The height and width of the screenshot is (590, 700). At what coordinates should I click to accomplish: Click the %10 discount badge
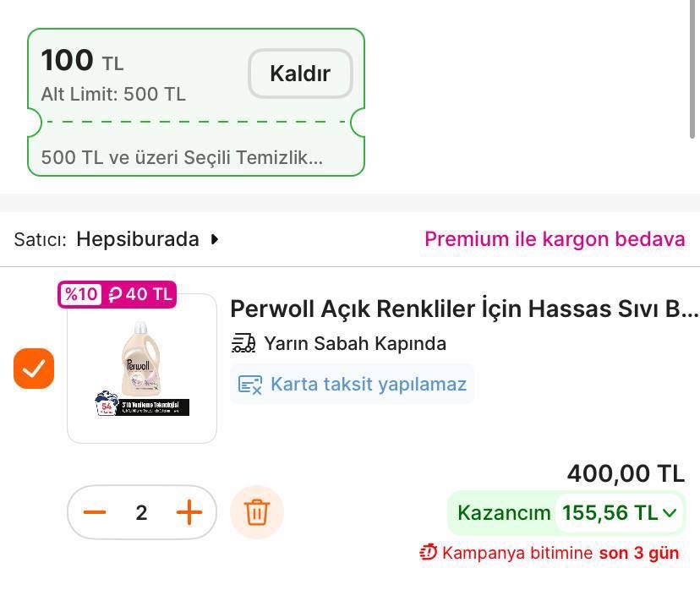click(81, 294)
